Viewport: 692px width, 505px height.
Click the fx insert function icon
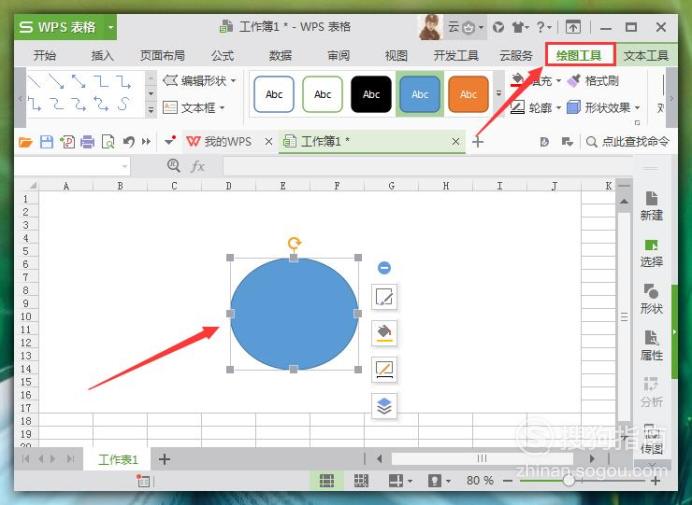198,166
